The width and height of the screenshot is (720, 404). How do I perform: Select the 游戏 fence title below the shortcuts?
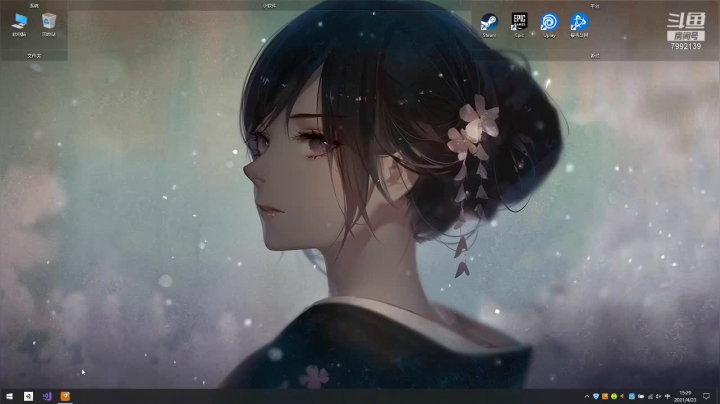pyautogui.click(x=595, y=56)
